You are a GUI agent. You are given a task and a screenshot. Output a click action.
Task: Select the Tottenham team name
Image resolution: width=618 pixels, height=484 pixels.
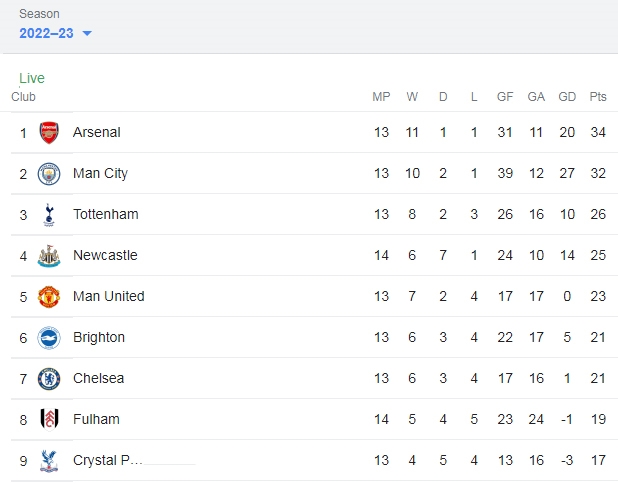(x=106, y=214)
